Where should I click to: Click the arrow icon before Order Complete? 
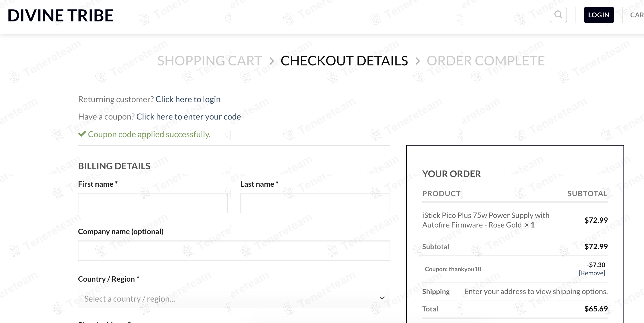[417, 61]
